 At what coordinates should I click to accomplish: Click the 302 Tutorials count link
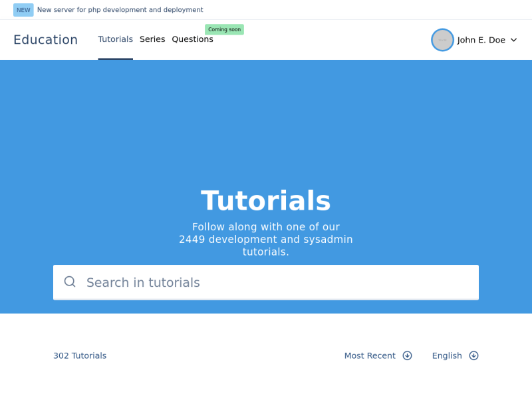(80, 355)
